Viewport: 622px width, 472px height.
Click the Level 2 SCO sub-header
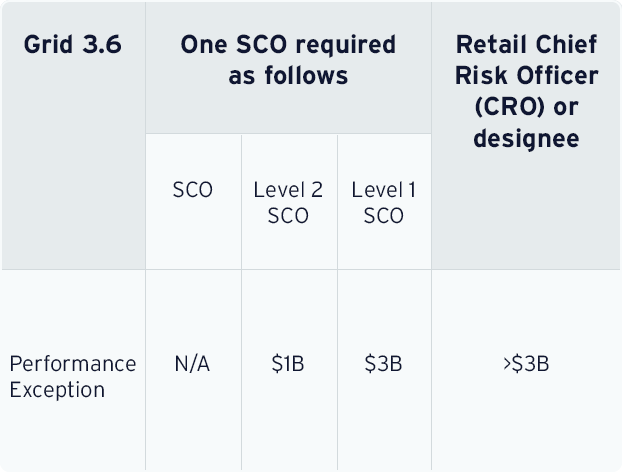288,202
